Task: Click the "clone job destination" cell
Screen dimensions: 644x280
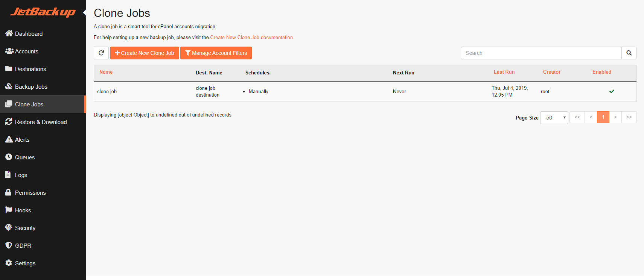Action: (x=207, y=91)
